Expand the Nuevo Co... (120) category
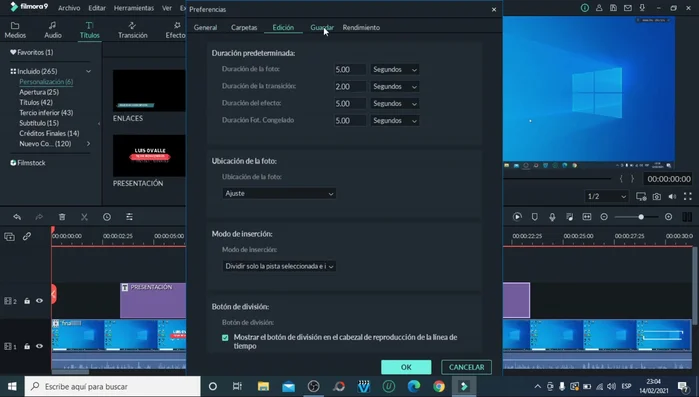The height and width of the screenshot is (397, 699). tap(88, 143)
